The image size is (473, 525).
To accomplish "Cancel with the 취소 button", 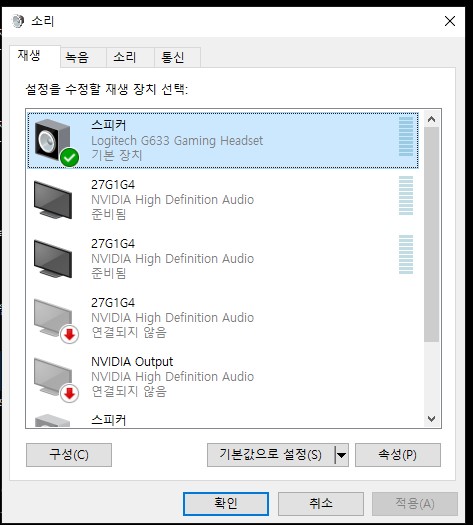I will tap(321, 504).
